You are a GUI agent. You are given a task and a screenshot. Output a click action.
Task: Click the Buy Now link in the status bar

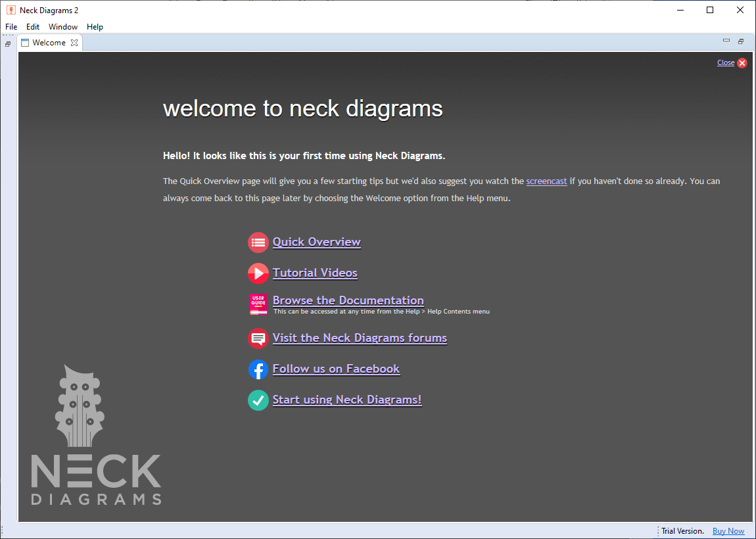click(x=728, y=530)
